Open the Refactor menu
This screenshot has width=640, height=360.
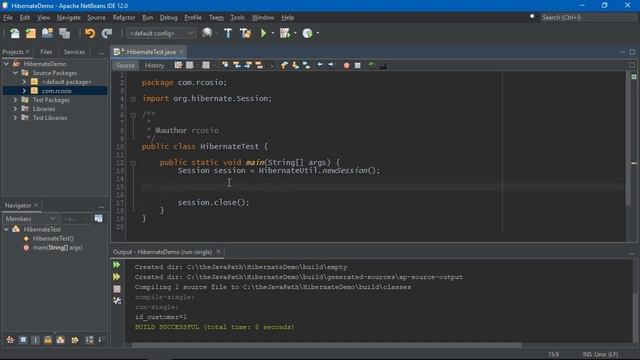pos(124,18)
